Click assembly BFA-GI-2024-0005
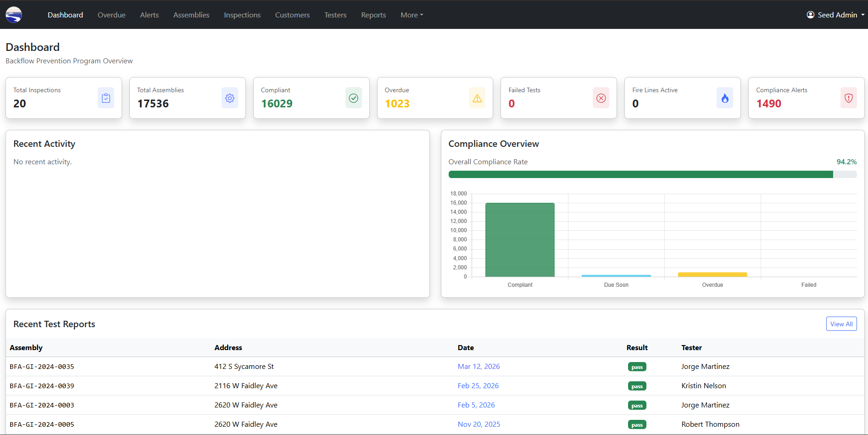This screenshot has width=868, height=435. (x=42, y=424)
